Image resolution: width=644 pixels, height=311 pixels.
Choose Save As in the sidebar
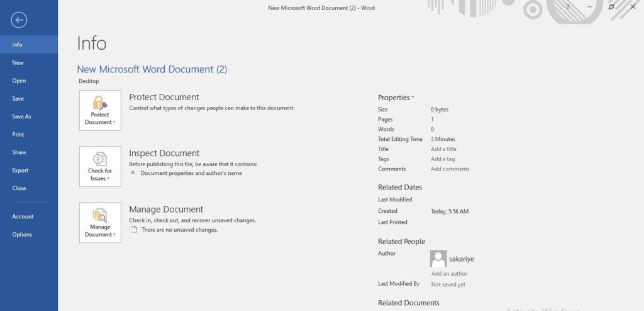click(x=21, y=116)
